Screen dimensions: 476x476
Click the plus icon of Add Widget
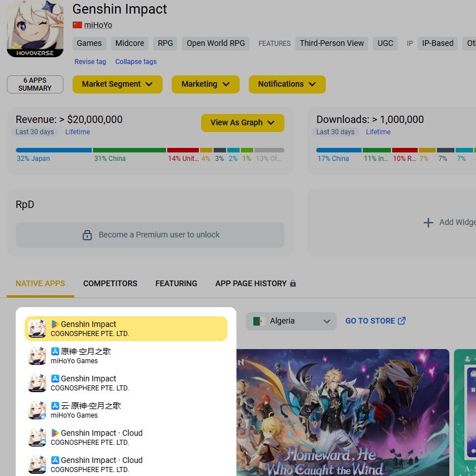pos(428,223)
